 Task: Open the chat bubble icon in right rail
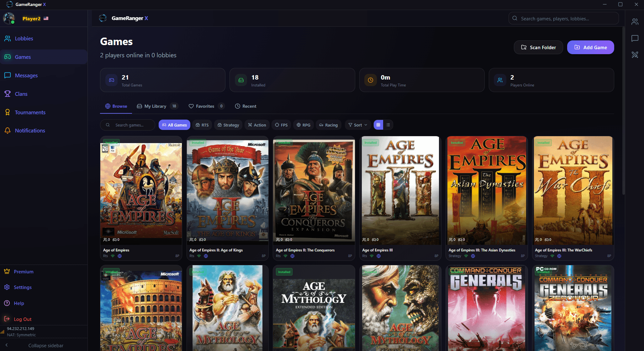pos(635,38)
